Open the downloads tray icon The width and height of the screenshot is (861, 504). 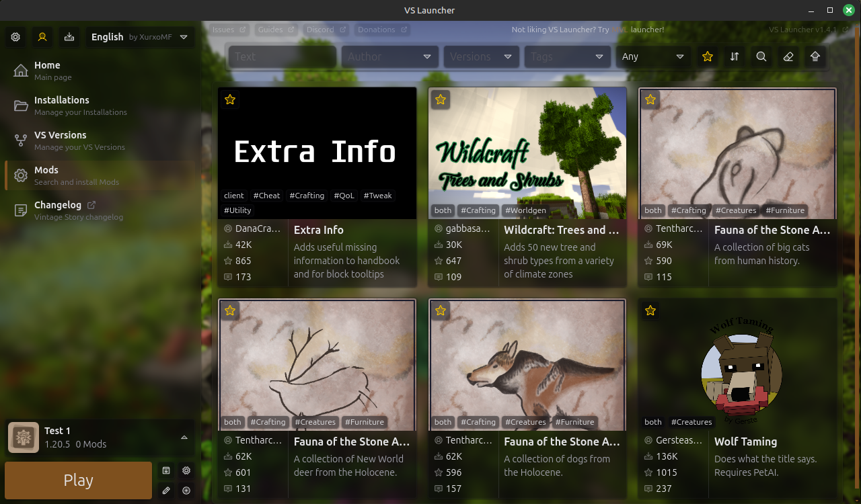[69, 37]
